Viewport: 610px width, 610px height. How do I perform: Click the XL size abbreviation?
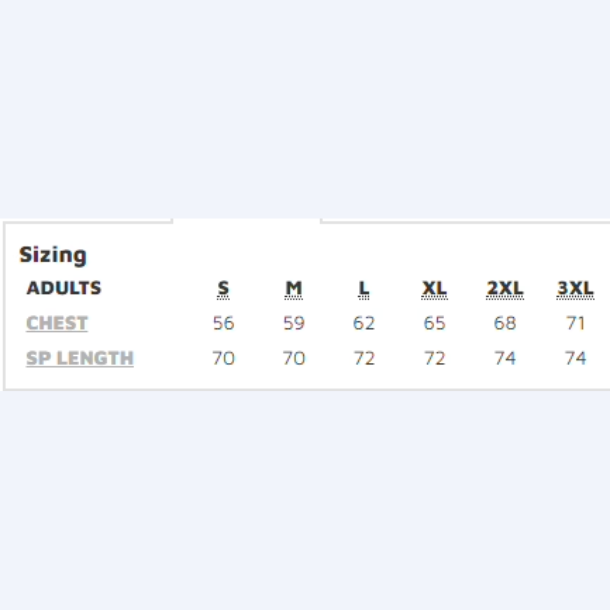(434, 289)
